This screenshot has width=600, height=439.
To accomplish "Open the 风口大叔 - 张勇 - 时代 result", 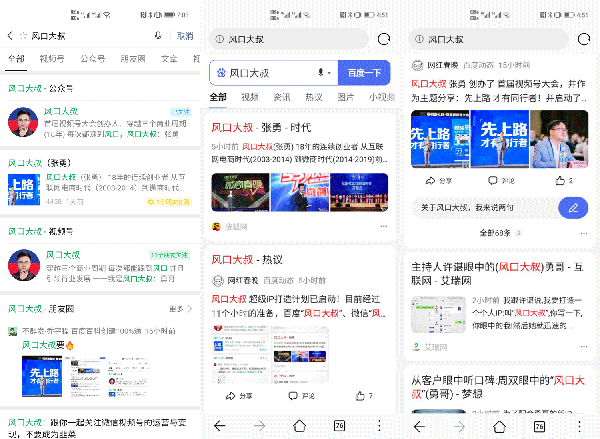I will (x=262, y=128).
